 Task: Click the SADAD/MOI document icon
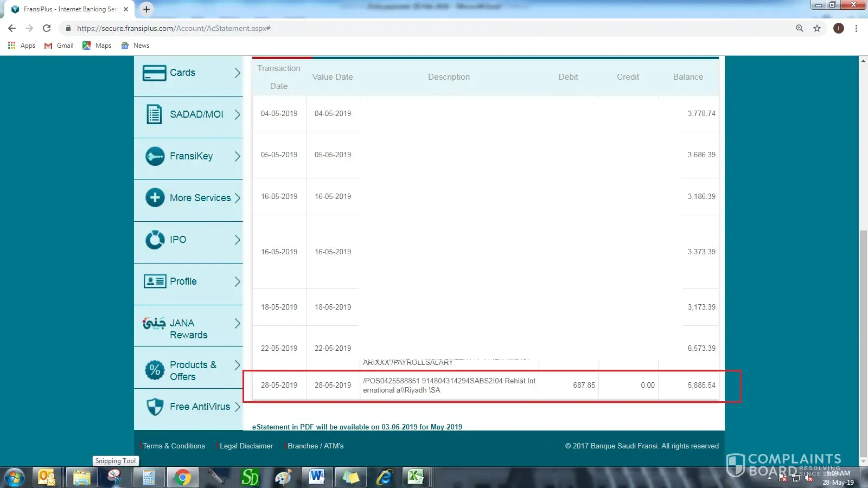click(154, 114)
